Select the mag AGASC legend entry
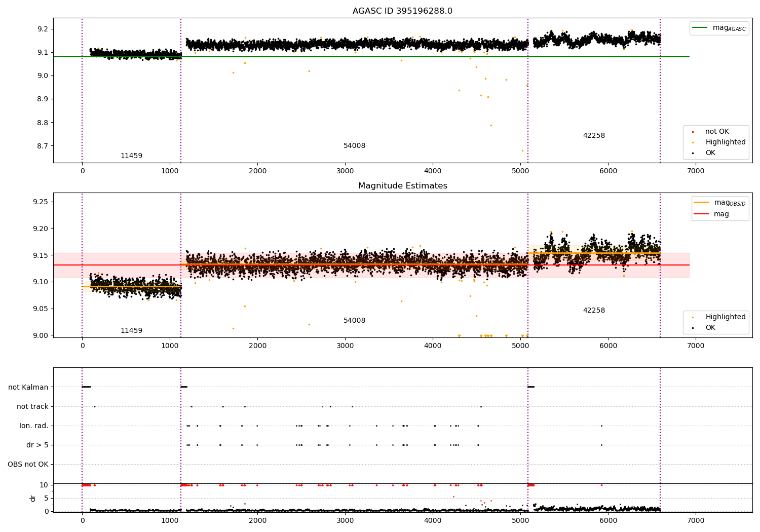The image size is (760, 532). click(719, 28)
